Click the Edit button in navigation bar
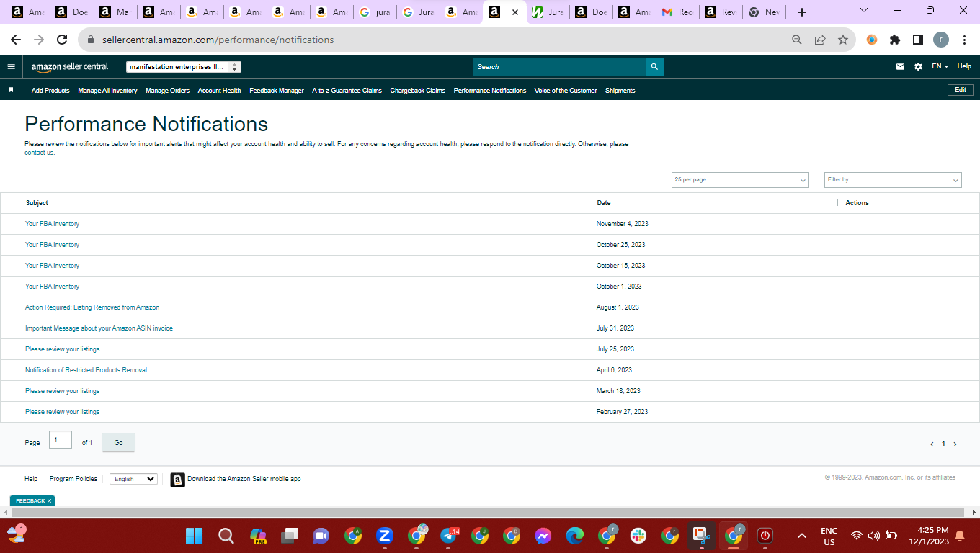 click(961, 90)
